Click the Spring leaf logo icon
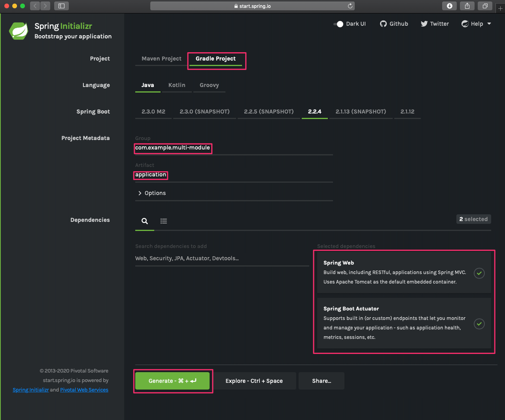 point(19,31)
